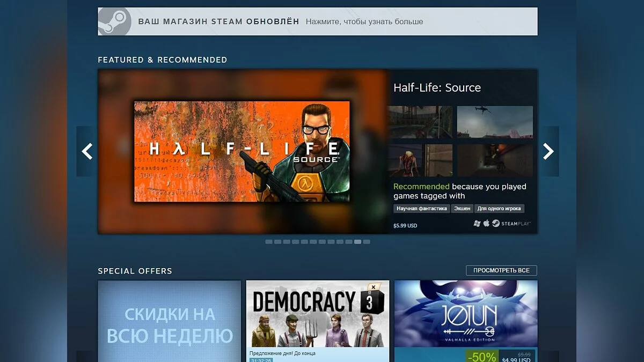The height and width of the screenshot is (362, 644).
Task: Click the SPECIAL OFFERS heading
Action: [135, 271]
